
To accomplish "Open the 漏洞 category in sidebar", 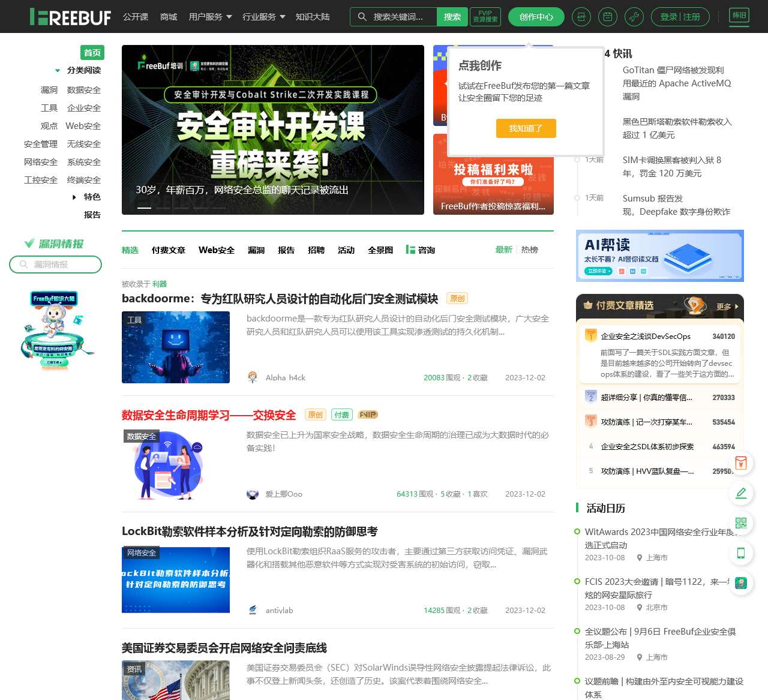I will click(x=49, y=90).
